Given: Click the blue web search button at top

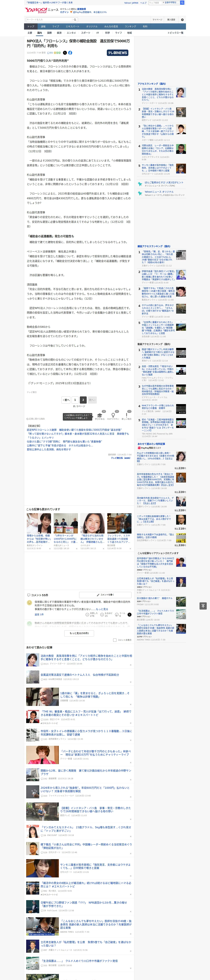Looking at the screenshot, I should click(x=182, y=3).
